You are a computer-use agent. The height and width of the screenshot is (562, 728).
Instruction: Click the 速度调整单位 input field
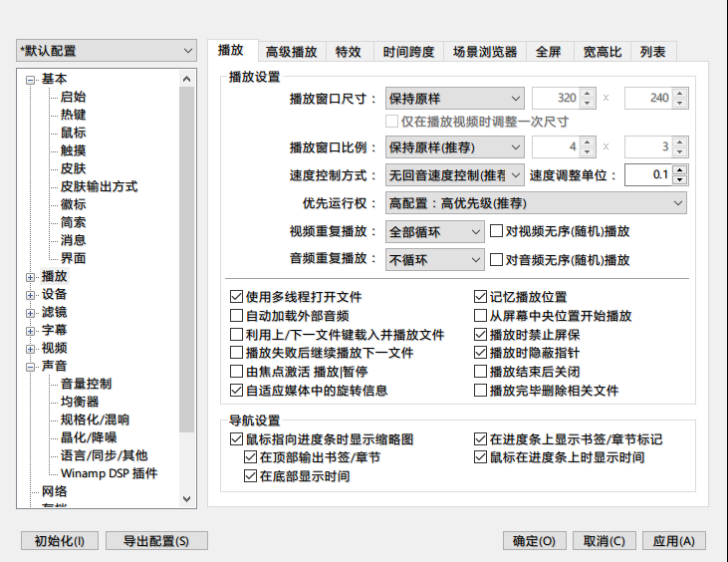pos(646,175)
